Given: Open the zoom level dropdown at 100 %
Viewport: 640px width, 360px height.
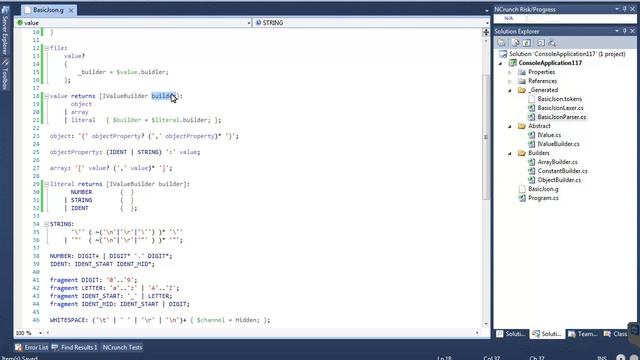Looking at the screenshot, I should pos(40,333).
